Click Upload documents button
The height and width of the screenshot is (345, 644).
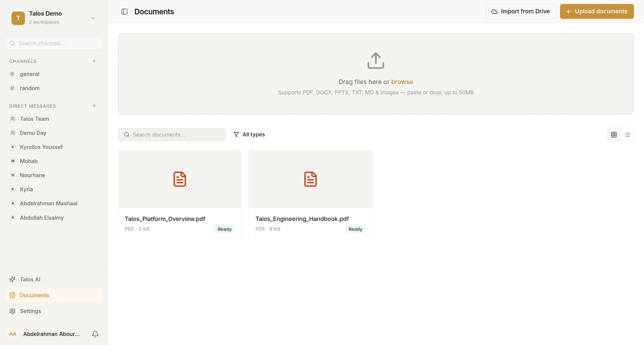point(597,11)
